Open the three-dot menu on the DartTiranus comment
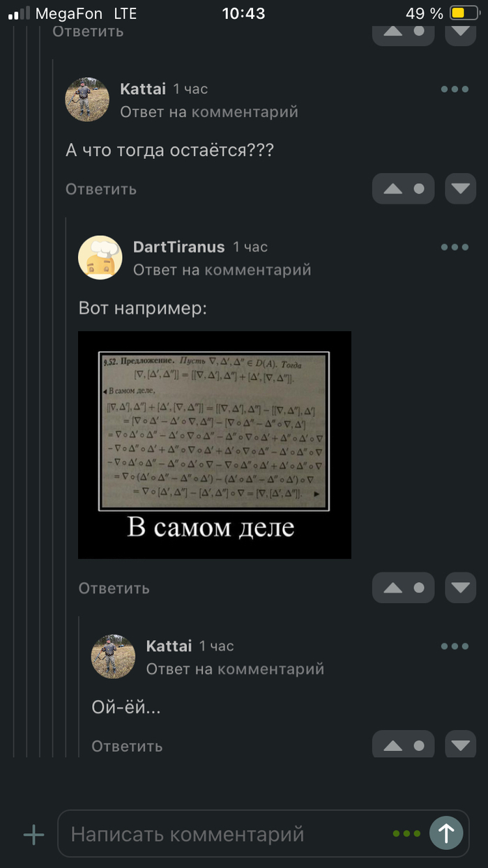The height and width of the screenshot is (868, 488). [455, 247]
